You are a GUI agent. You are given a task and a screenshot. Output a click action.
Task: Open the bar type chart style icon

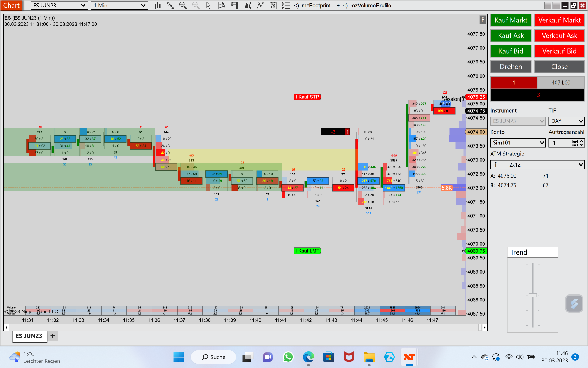(158, 6)
